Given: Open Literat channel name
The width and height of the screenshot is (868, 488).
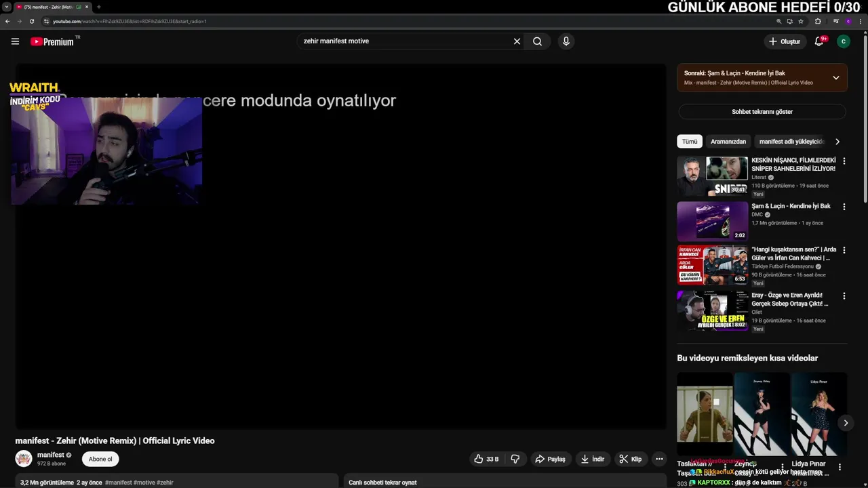Looking at the screenshot, I should (759, 178).
